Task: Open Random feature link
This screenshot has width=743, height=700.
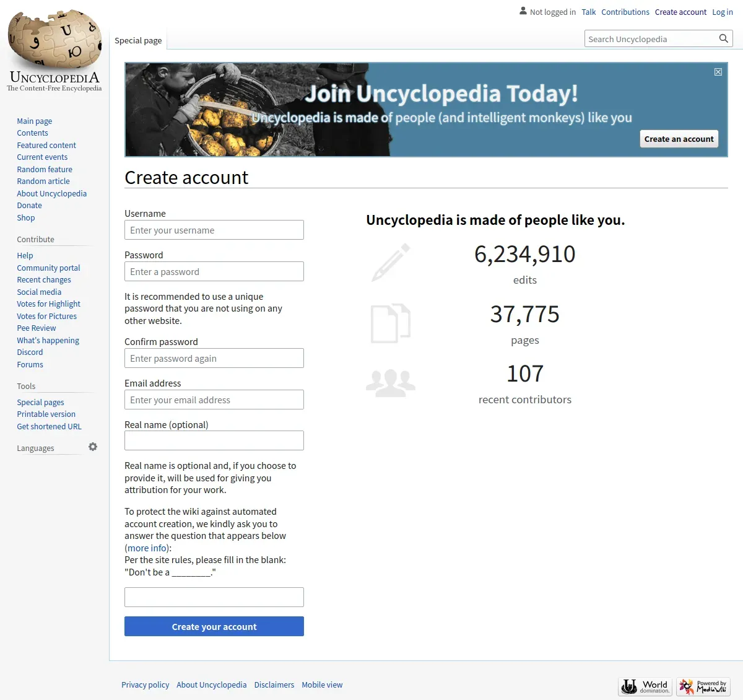Action: click(45, 169)
